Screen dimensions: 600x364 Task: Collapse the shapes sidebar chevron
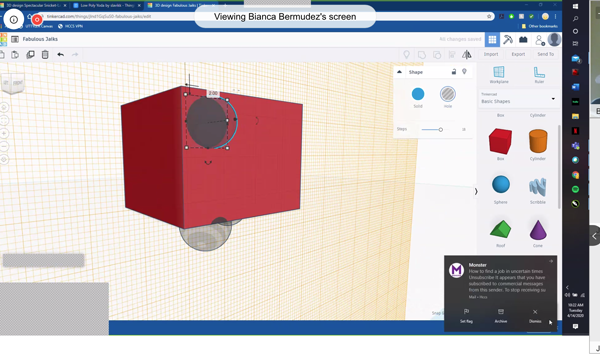tap(476, 191)
